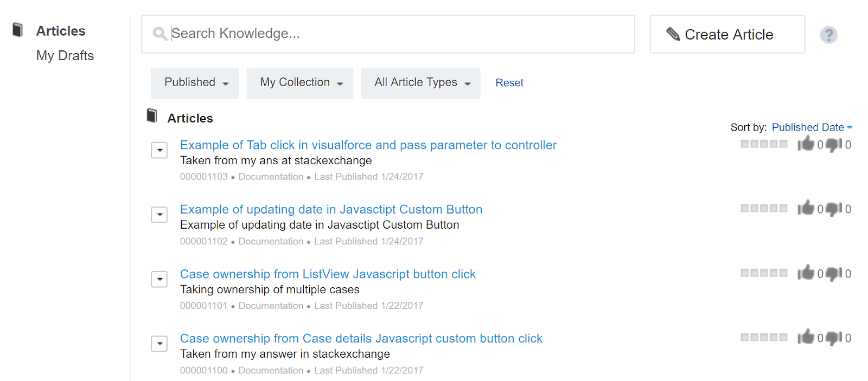Thumbs down article 000001103 on Tab click

[834, 145]
